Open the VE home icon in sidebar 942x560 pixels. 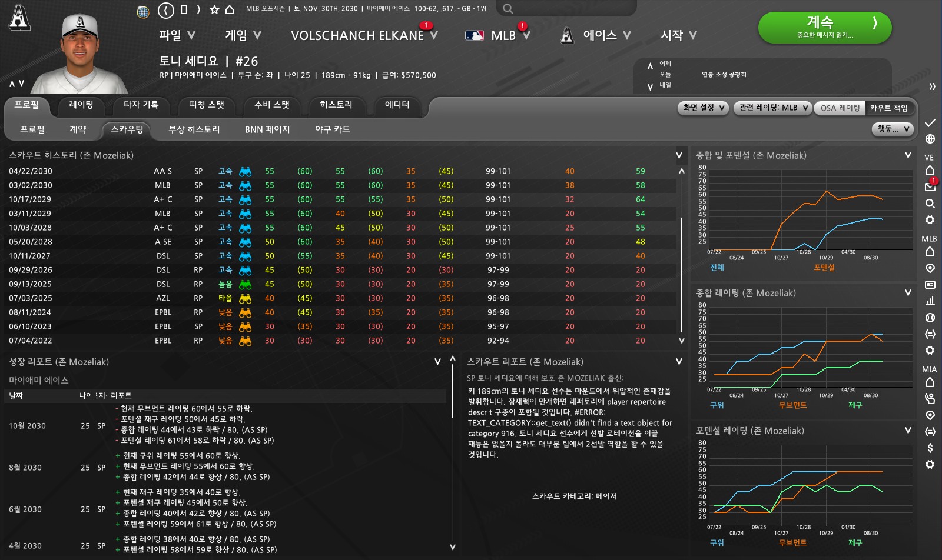[930, 171]
